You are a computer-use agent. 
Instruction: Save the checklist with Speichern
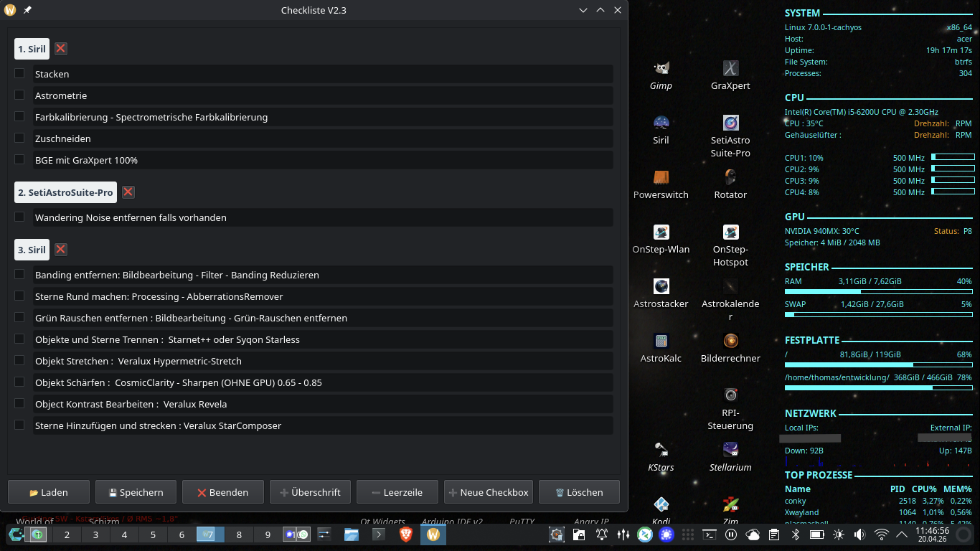coord(136,492)
